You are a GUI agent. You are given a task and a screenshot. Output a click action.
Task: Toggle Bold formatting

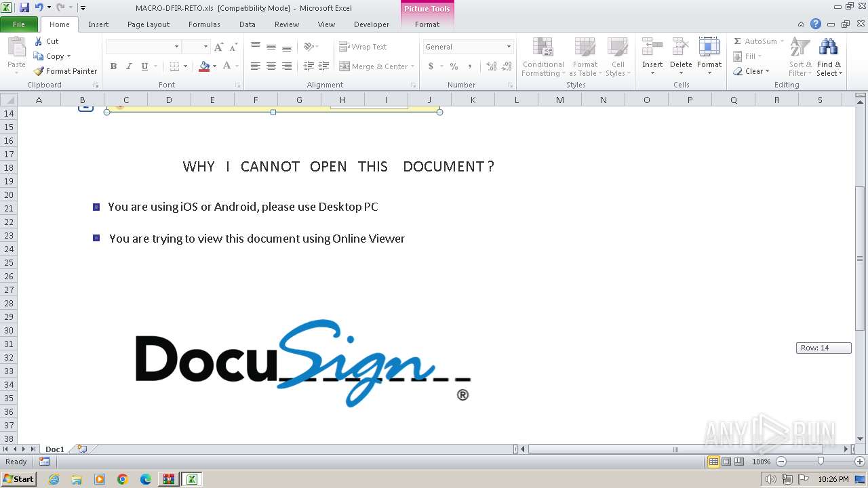(113, 66)
